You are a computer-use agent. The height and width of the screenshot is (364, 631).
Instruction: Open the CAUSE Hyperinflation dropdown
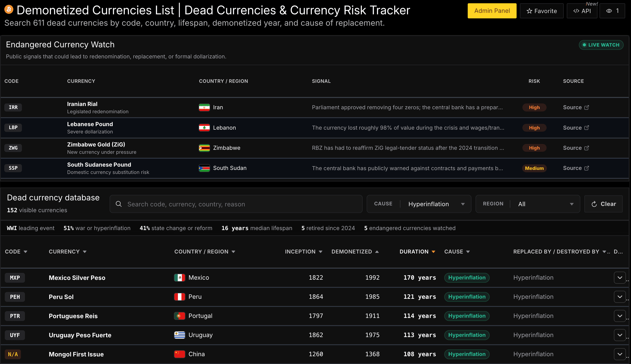click(419, 204)
